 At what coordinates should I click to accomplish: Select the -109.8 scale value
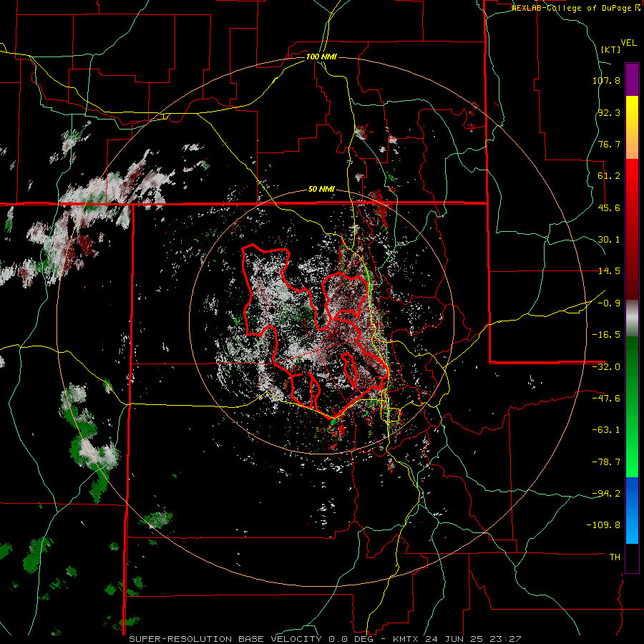coord(604,525)
